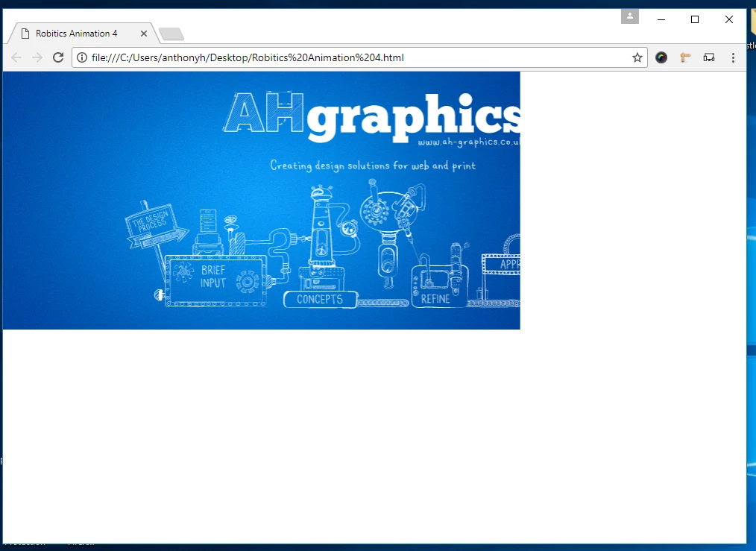Click the browser back arrow
The width and height of the screenshot is (756, 551).
click(16, 57)
